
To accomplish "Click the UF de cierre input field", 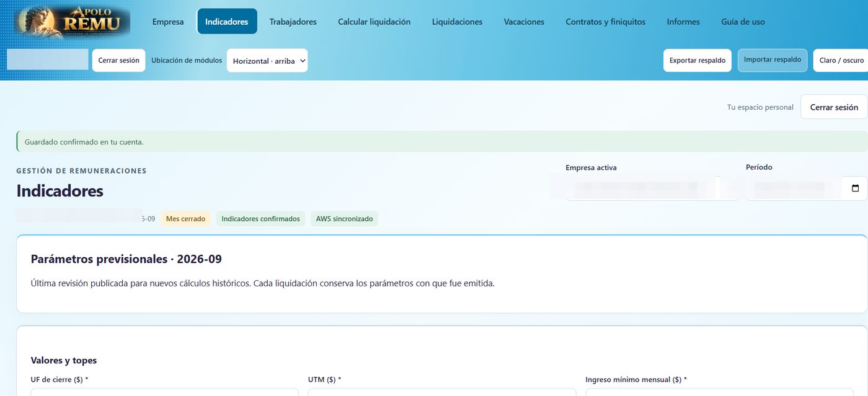I will click(164, 392).
